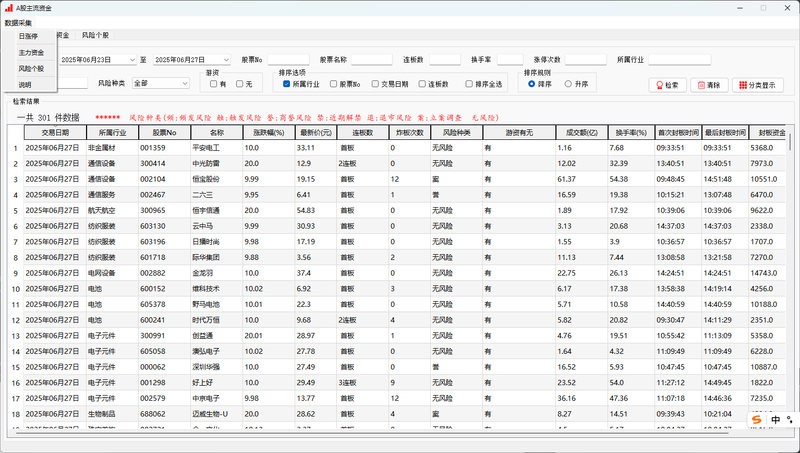This screenshot has width=800, height=453.
Task: Enable the 股票No sort checkbox
Action: 333,84
